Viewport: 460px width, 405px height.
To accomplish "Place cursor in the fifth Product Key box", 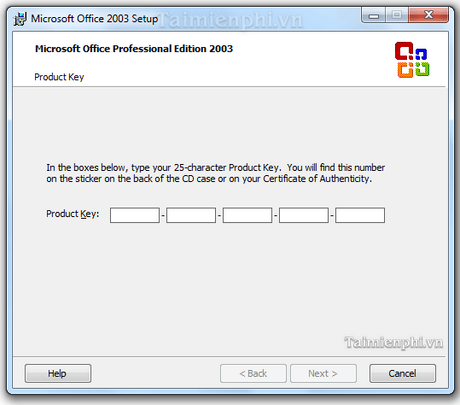I will click(x=360, y=215).
